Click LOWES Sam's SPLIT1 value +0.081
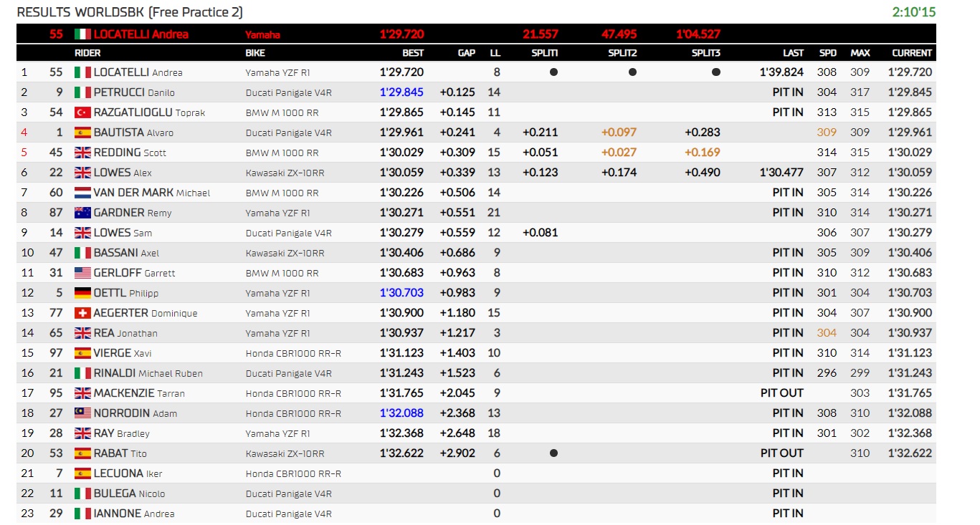980x525 pixels. coord(541,233)
